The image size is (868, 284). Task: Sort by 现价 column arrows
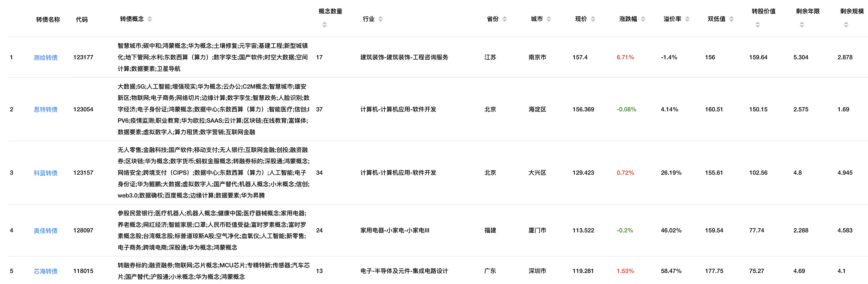(x=593, y=19)
